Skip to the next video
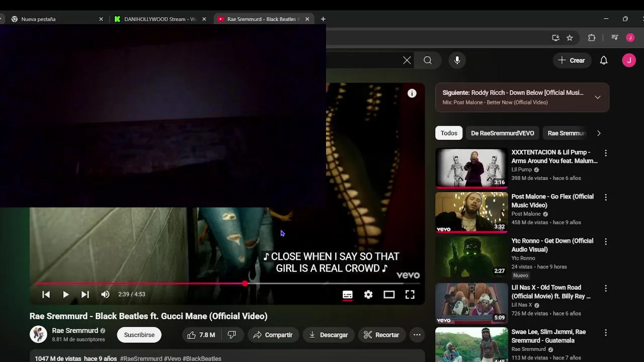This screenshot has width=644, height=362. click(x=85, y=295)
